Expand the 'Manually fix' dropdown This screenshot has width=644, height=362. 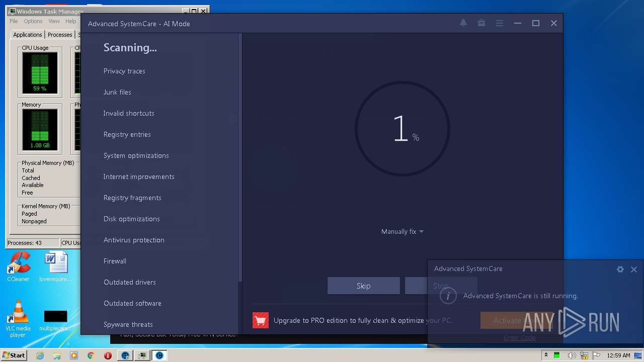click(x=403, y=232)
